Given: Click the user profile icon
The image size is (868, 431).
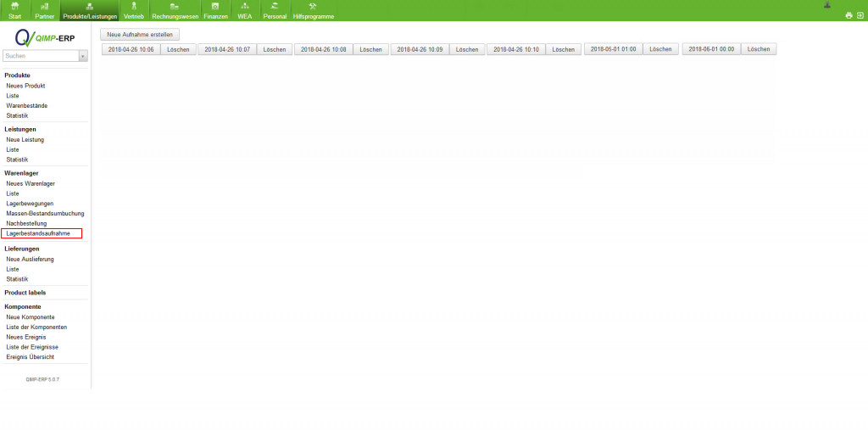Looking at the screenshot, I should [827, 5].
